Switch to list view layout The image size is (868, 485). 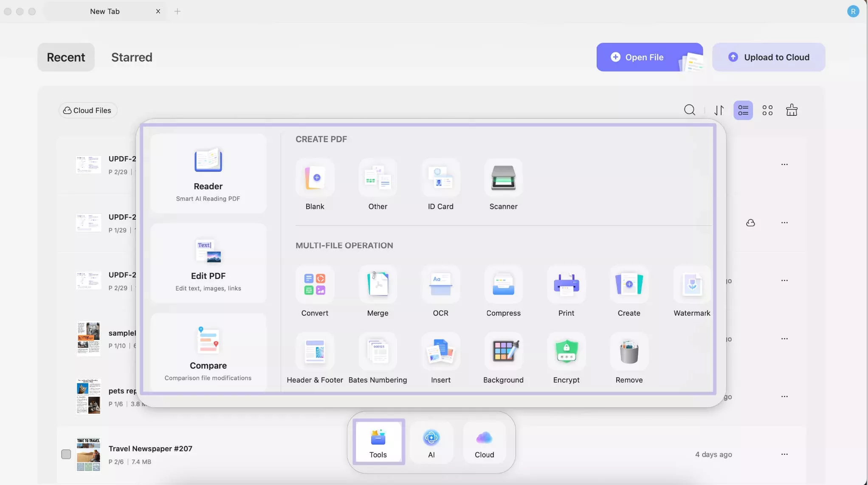(743, 110)
